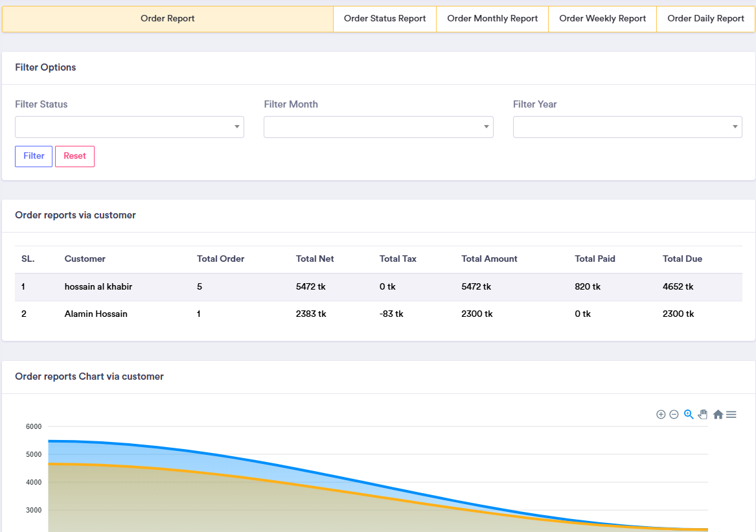This screenshot has height=532, width=756.
Task: Apply filters with the Filter button
Action: click(34, 156)
